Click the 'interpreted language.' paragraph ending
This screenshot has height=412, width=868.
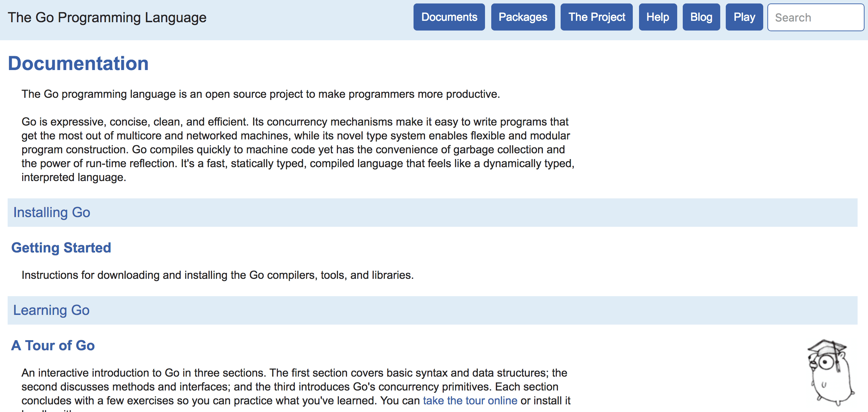pyautogui.click(x=74, y=177)
